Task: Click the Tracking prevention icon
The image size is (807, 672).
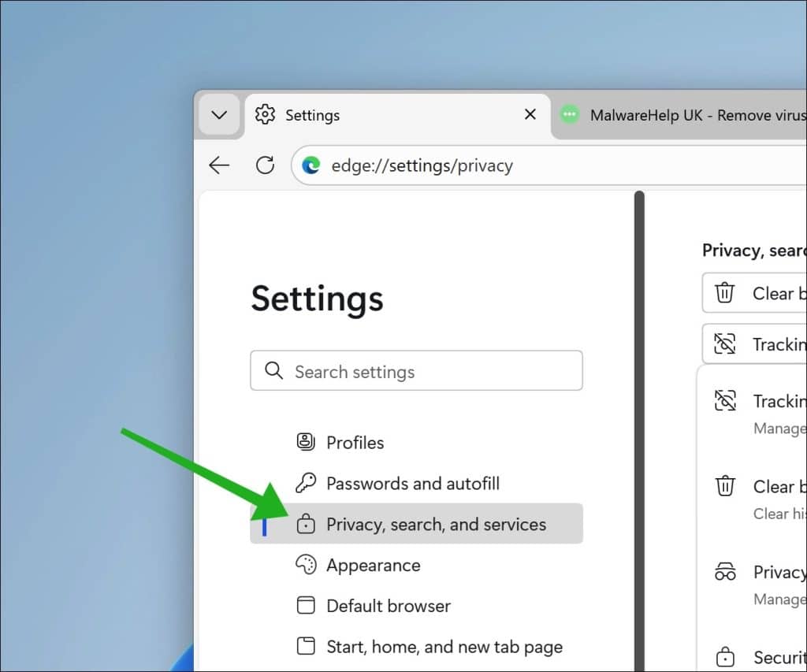Action: point(724,344)
